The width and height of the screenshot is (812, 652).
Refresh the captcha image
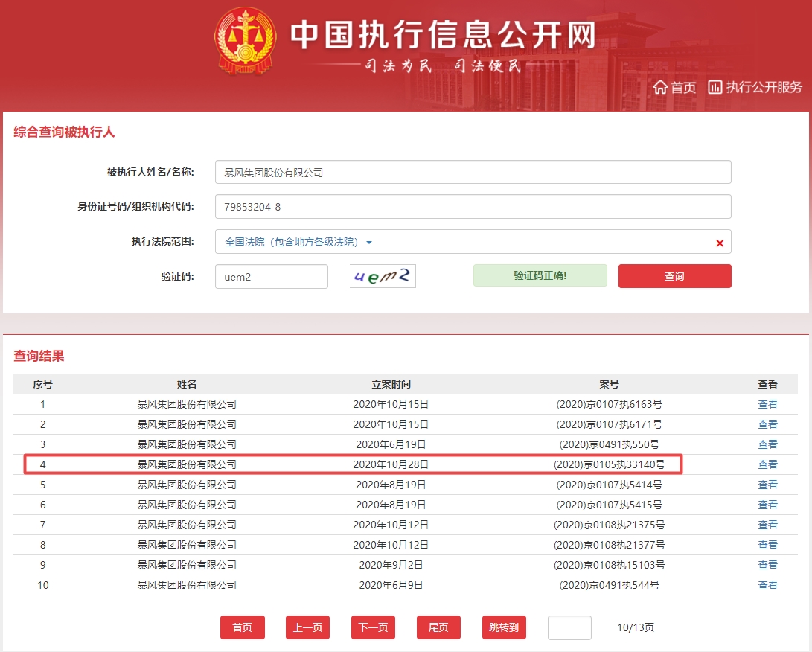tap(383, 276)
